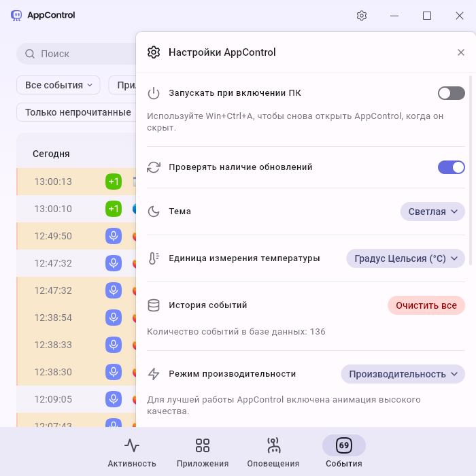This screenshot has height=476, width=476.
Task: Open settings via title bar gear icon
Action: click(362, 16)
